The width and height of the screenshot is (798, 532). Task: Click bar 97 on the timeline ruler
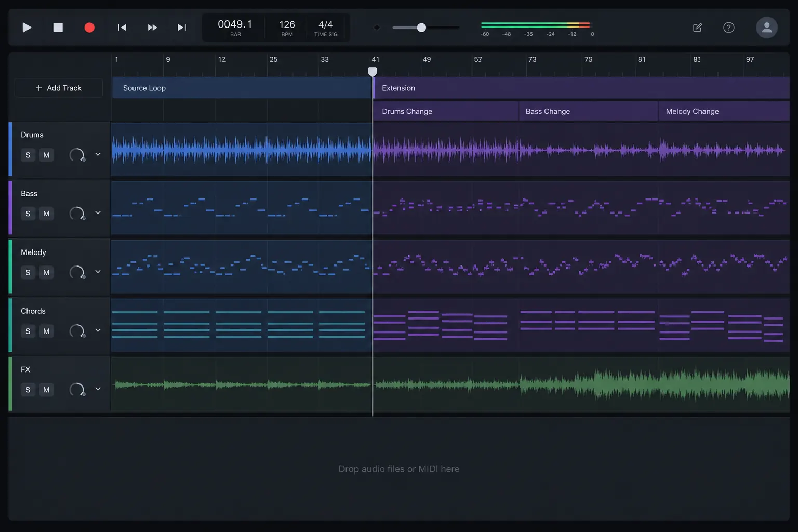[750, 59]
